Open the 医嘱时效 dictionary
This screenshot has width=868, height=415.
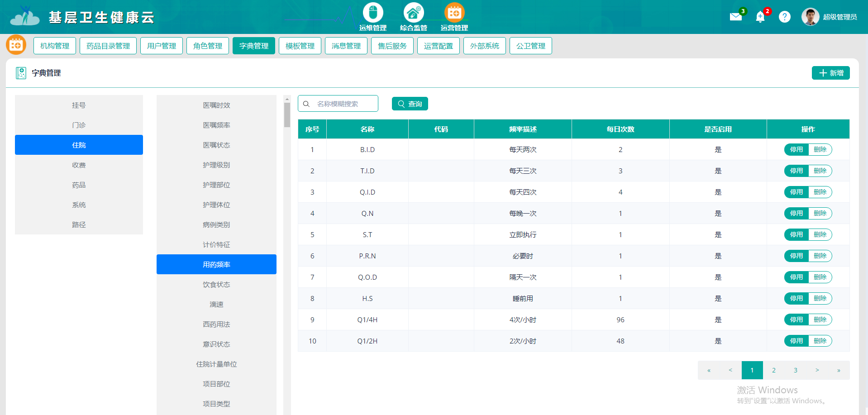[216, 105]
